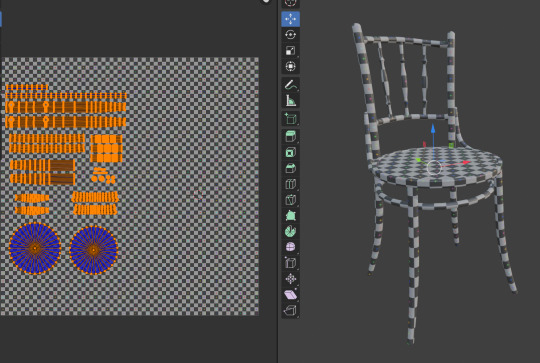Select the Extrude Region tool
This screenshot has width=540, height=363.
click(290, 136)
